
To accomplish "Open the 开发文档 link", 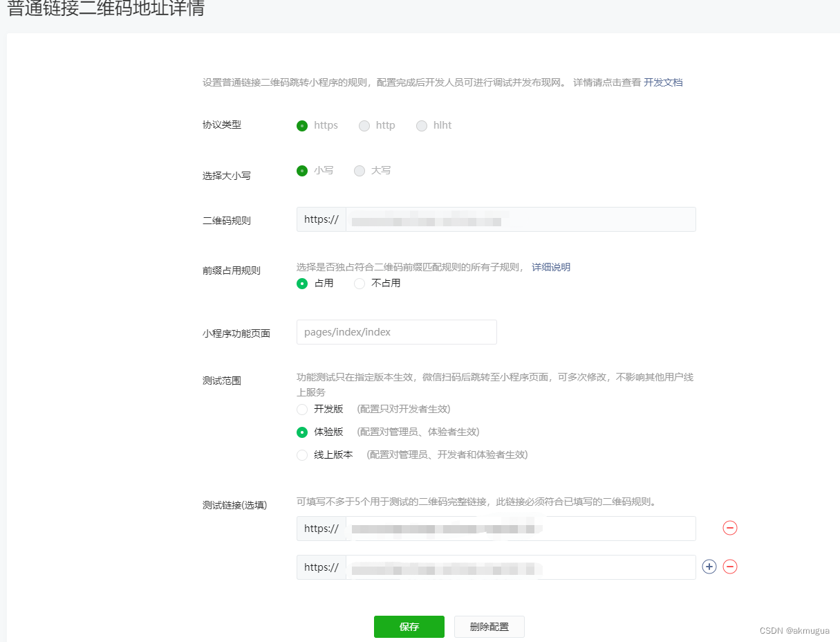I will tap(663, 82).
